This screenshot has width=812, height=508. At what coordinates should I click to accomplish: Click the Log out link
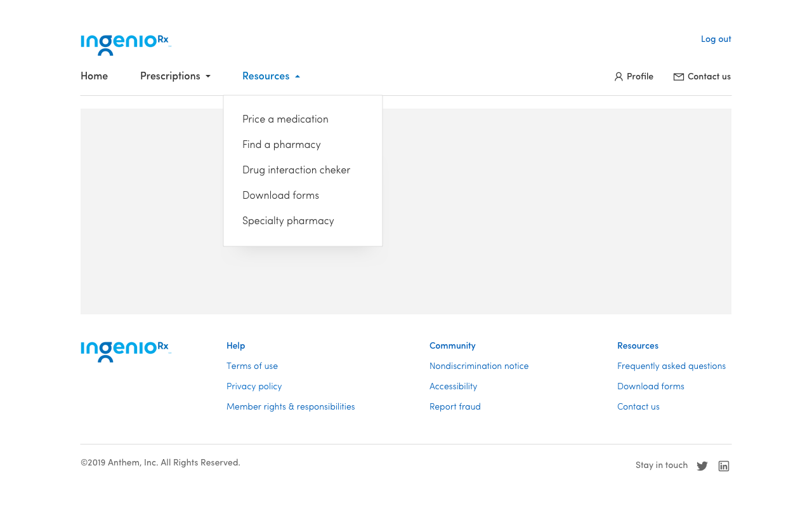[x=716, y=39]
